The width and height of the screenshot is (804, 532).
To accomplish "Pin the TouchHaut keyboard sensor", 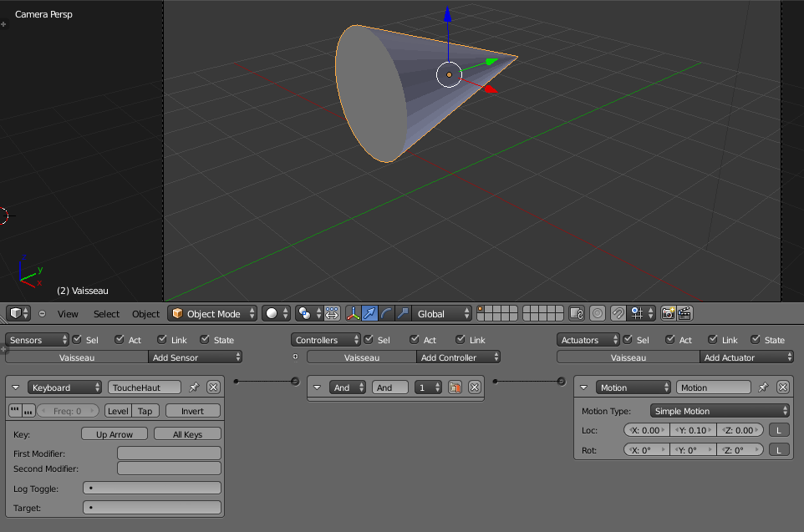I will tap(194, 388).
